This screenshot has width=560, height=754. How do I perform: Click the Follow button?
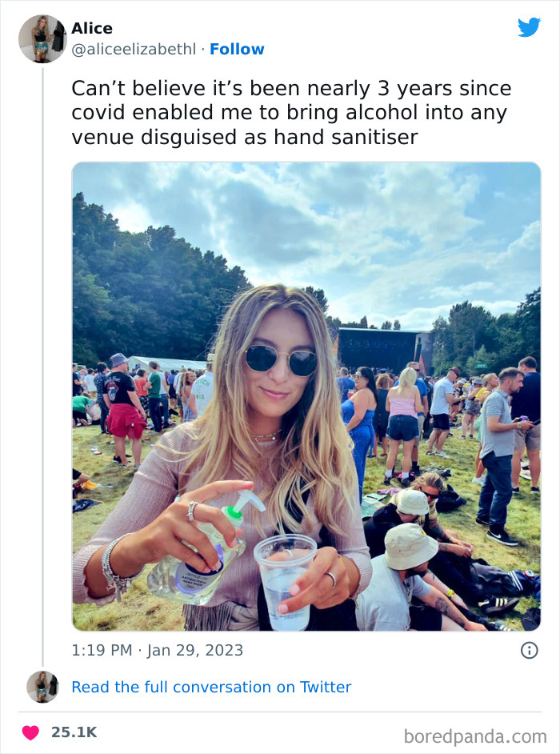238,48
